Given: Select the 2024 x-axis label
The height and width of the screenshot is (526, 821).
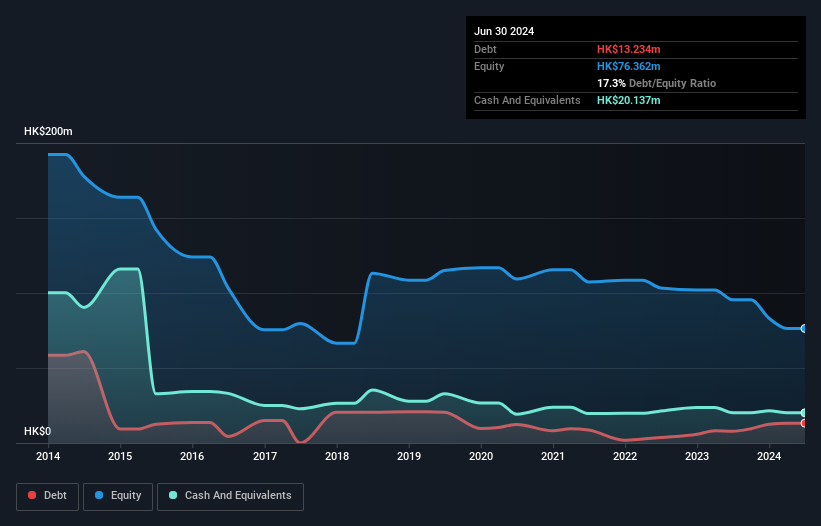Looking at the screenshot, I should pyautogui.click(x=769, y=457).
